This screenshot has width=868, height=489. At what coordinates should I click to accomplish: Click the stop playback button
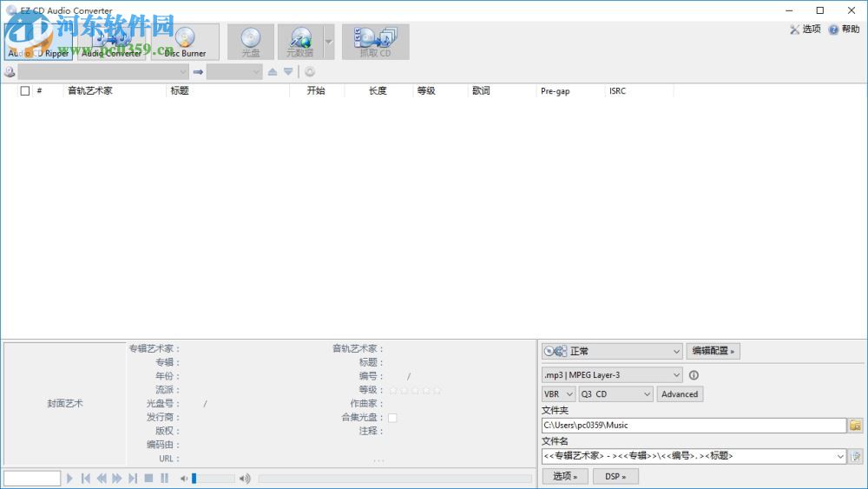point(148,478)
